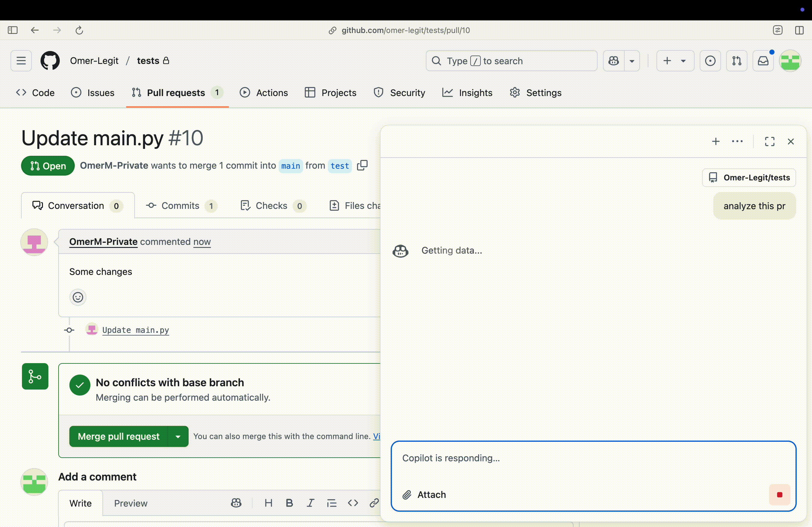Click the GitHub logo in the header
This screenshot has height=527, width=812.
pyautogui.click(x=50, y=61)
